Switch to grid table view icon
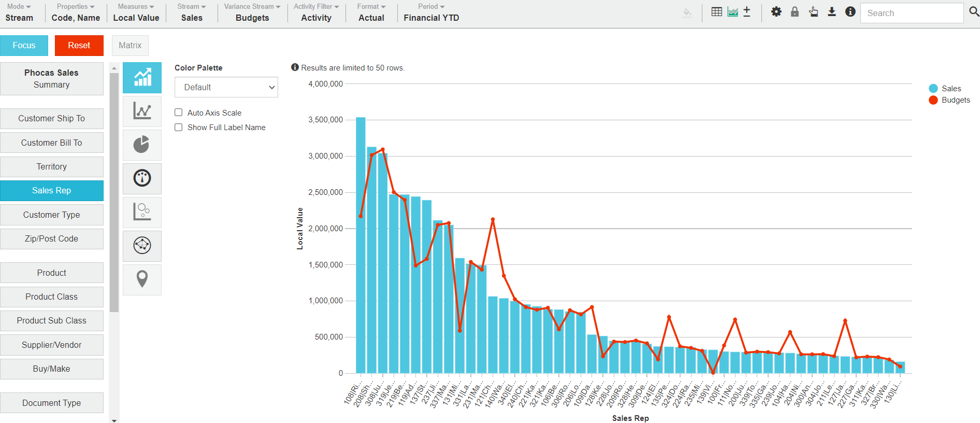The height and width of the screenshot is (423, 980). [x=716, y=12]
